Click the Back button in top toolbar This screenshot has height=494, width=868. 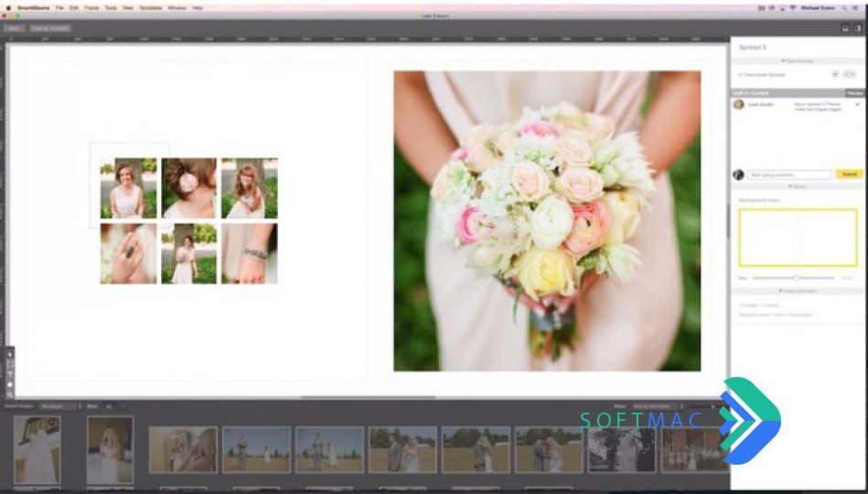[14, 28]
